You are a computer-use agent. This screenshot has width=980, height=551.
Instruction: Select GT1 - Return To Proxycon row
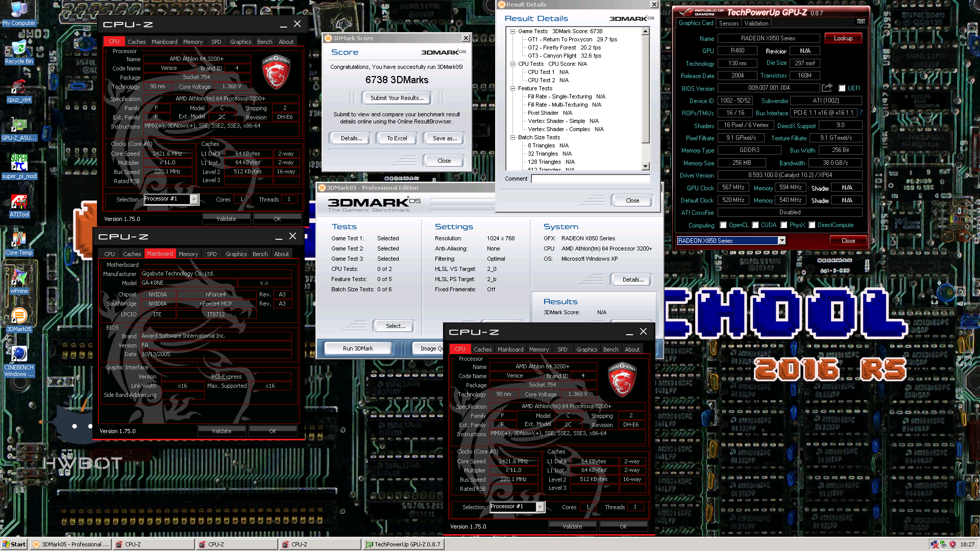pos(572,39)
